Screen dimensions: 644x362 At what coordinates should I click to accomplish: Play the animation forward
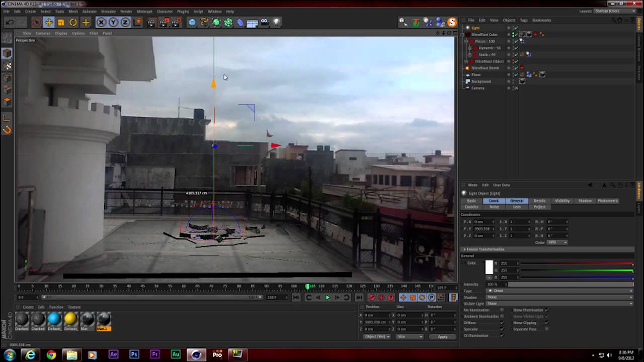pos(328,298)
